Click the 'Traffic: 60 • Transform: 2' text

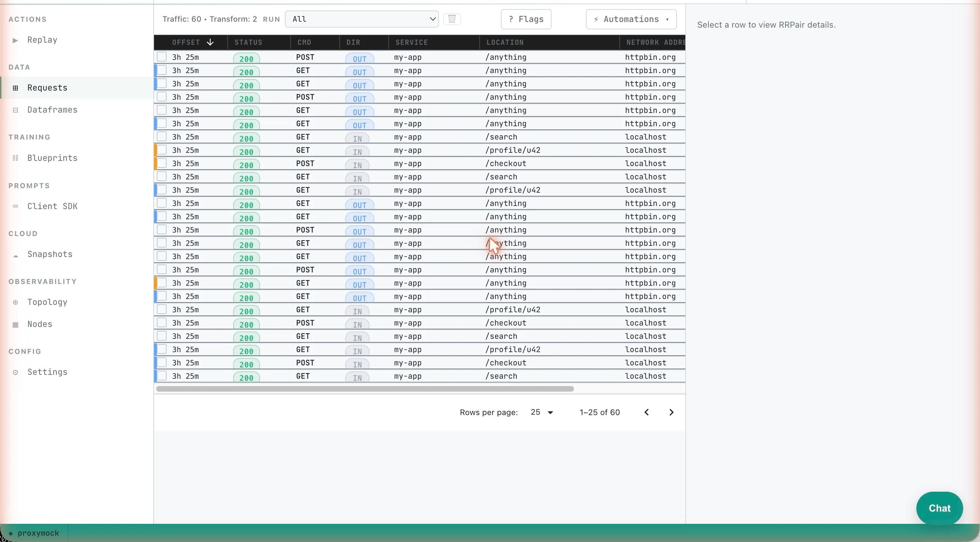pos(210,19)
